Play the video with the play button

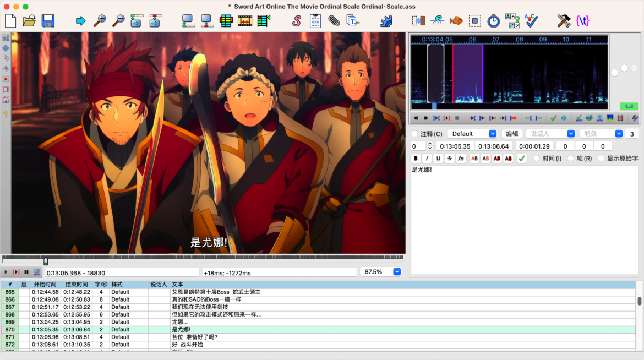coord(6,272)
